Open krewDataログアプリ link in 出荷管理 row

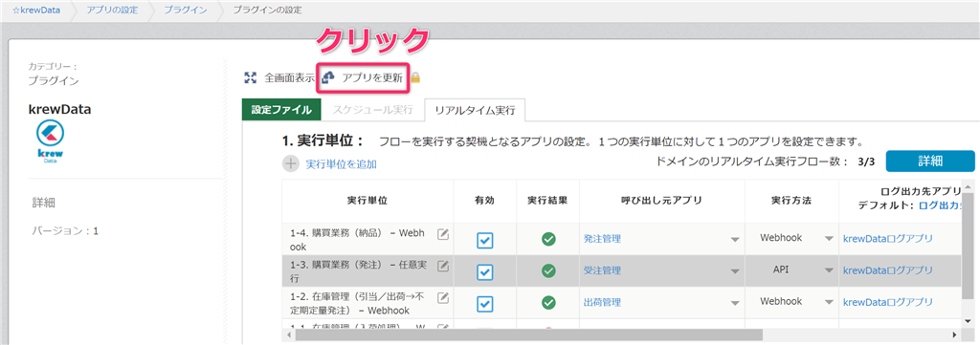pos(887,302)
